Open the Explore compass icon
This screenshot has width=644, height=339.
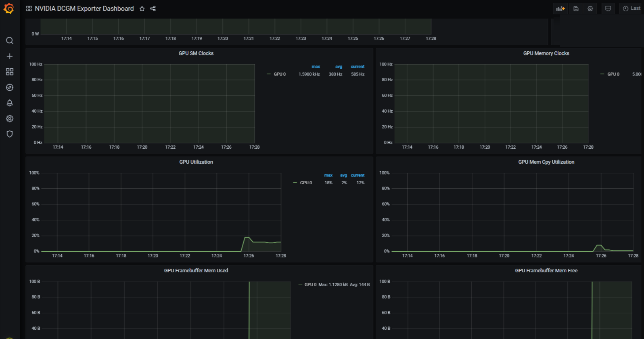click(x=10, y=87)
